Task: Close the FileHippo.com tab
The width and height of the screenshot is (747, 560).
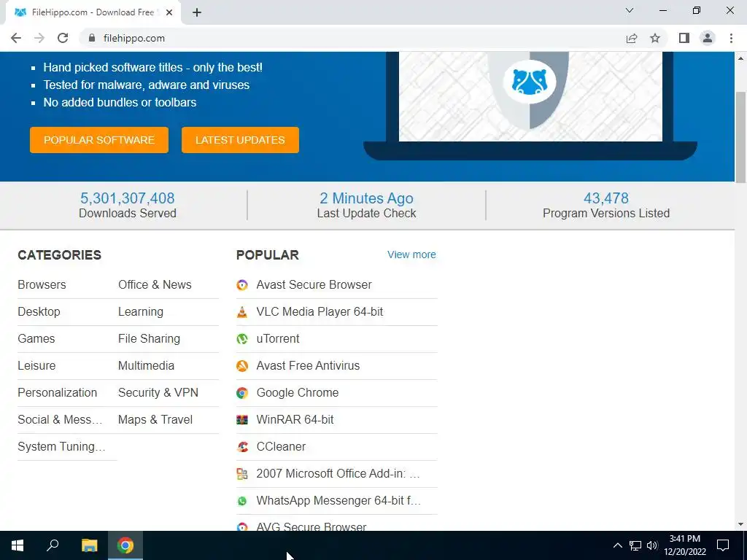Action: [169, 12]
